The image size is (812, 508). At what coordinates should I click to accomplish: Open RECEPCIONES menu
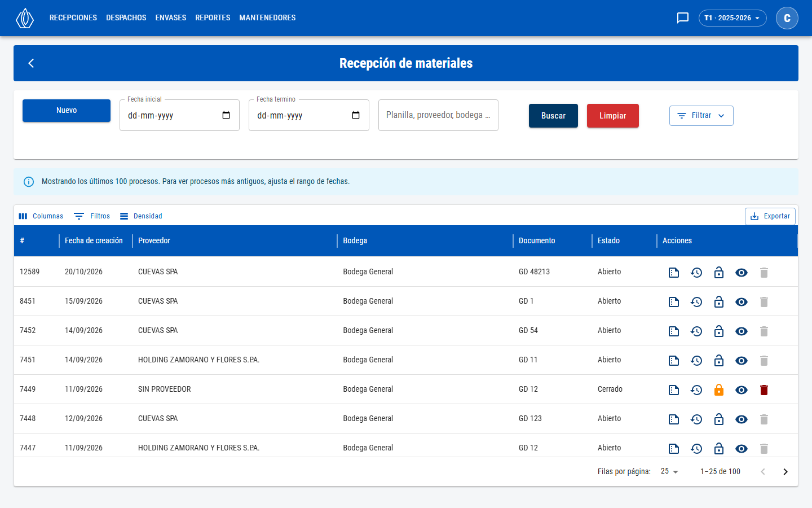pyautogui.click(x=73, y=18)
